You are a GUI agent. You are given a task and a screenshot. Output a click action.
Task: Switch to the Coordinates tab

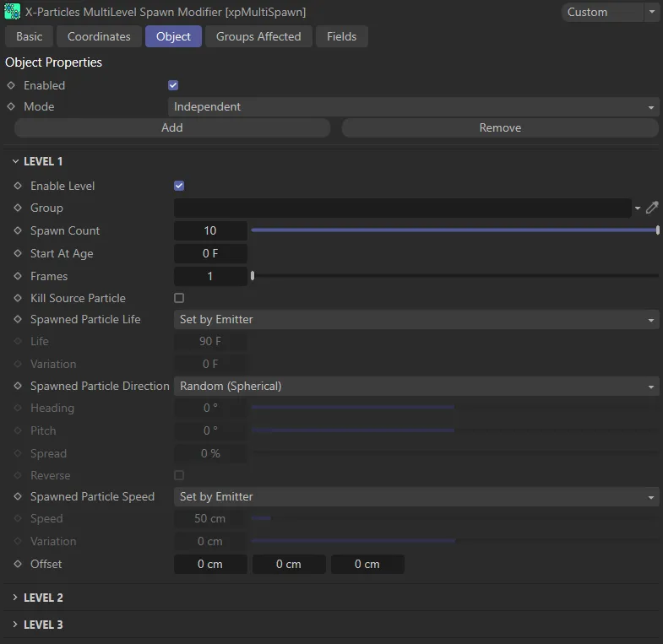pyautogui.click(x=99, y=36)
